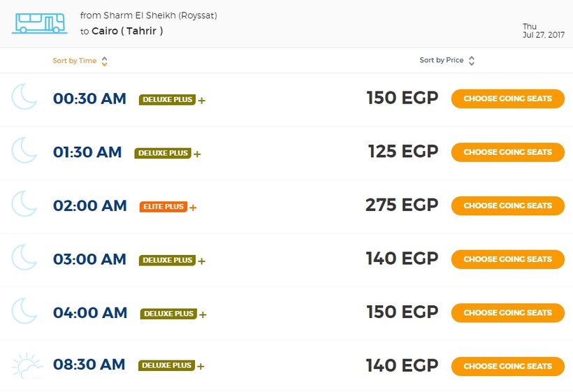This screenshot has height=392, width=573.
Task: Choose going seats for 00:30 AM trip
Action: (507, 99)
